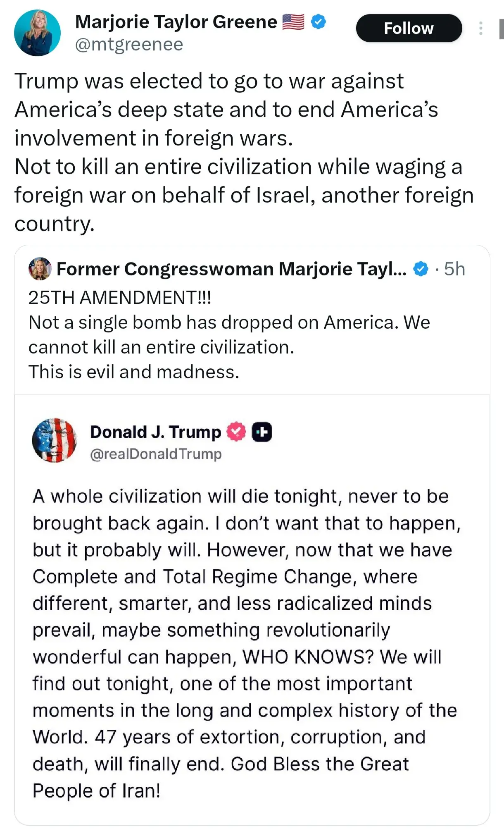
Task: Click the Donald J. Trump flag-painted avatar
Action: point(55,440)
